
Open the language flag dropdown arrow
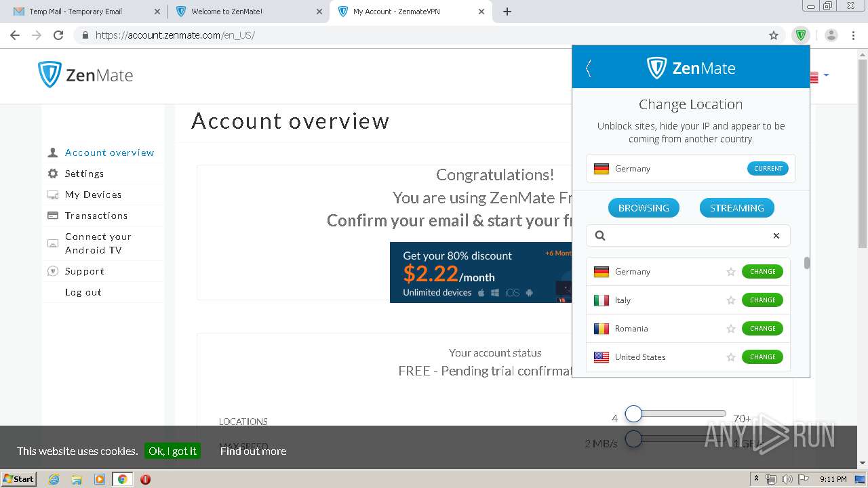click(x=826, y=75)
